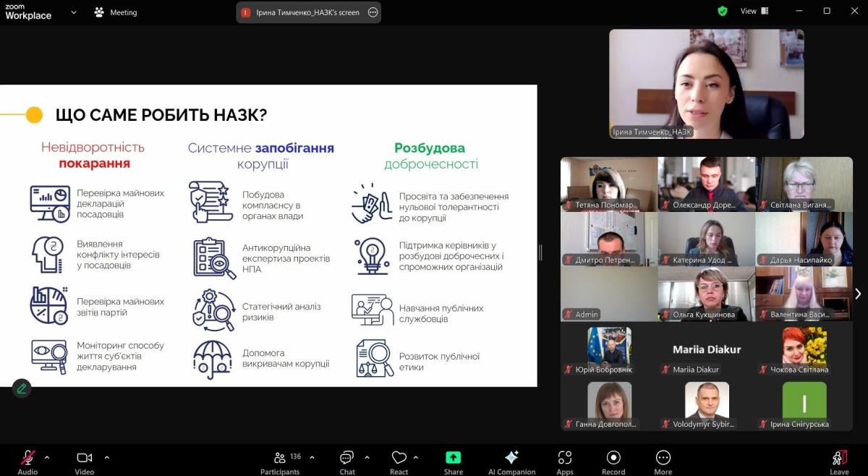Image resolution: width=868 pixels, height=476 pixels.
Task: Open the Chat panel
Action: 347,462
